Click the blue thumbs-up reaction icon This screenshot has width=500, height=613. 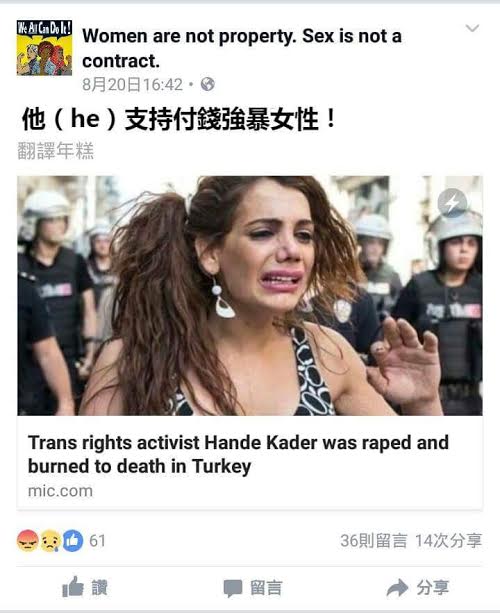click(73, 541)
